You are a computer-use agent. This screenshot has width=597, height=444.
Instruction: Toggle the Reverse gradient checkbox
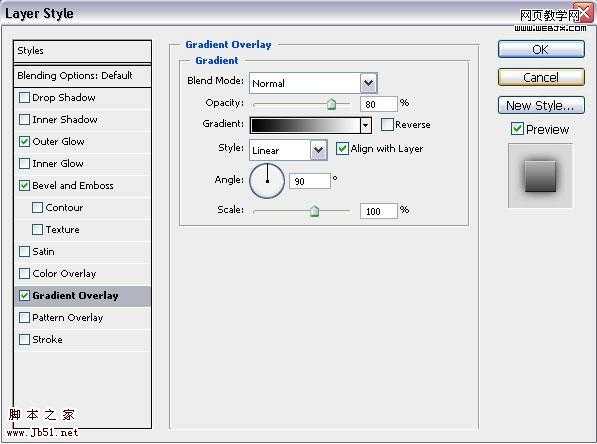[x=387, y=125]
